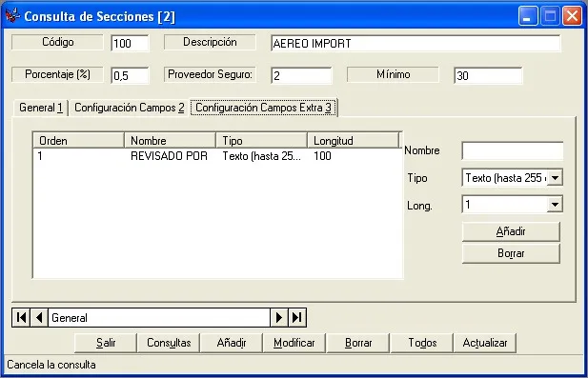588x378 pixels.
Task: Click the Proveedor Seguro: label
Action: pyautogui.click(x=210, y=74)
